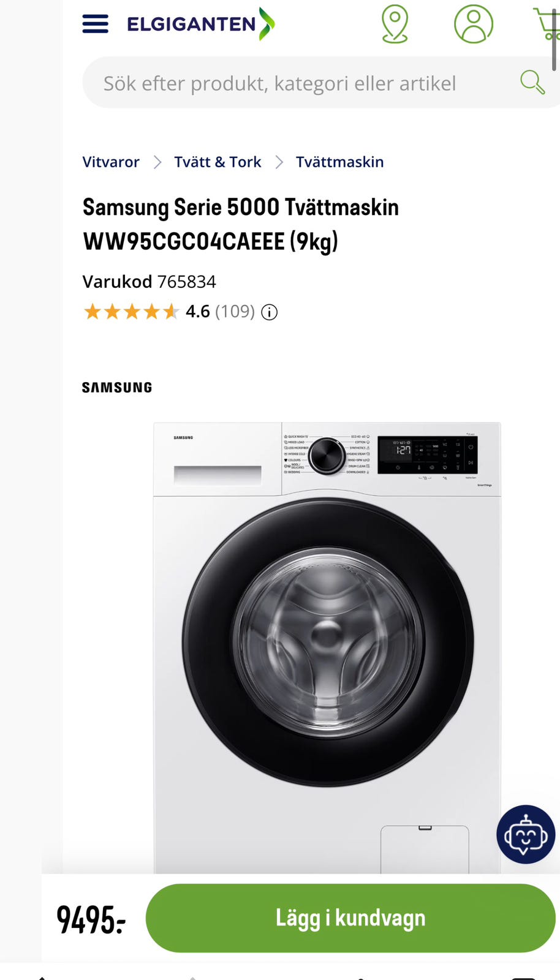Click the search magnifier icon
The image size is (560, 980).
point(532,82)
